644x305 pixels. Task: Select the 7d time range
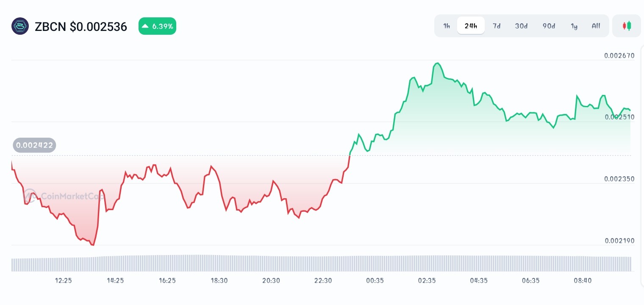tap(497, 26)
